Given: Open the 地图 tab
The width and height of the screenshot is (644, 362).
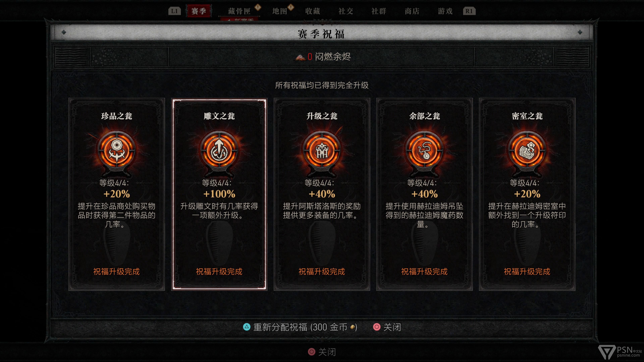Looking at the screenshot, I should click(x=280, y=11).
